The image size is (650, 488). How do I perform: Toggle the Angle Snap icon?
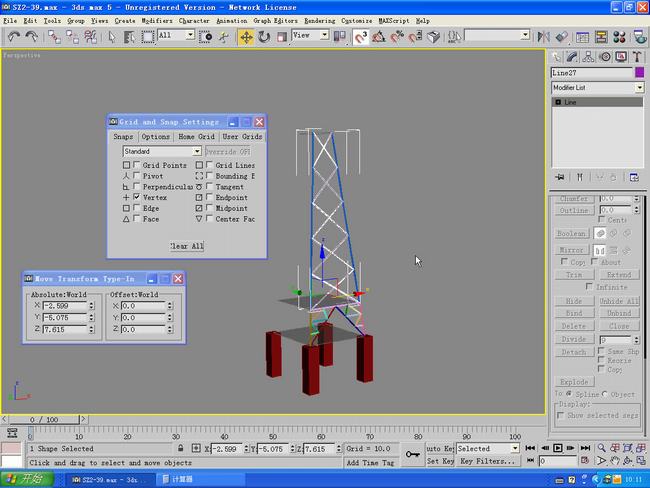pyautogui.click(x=378, y=37)
